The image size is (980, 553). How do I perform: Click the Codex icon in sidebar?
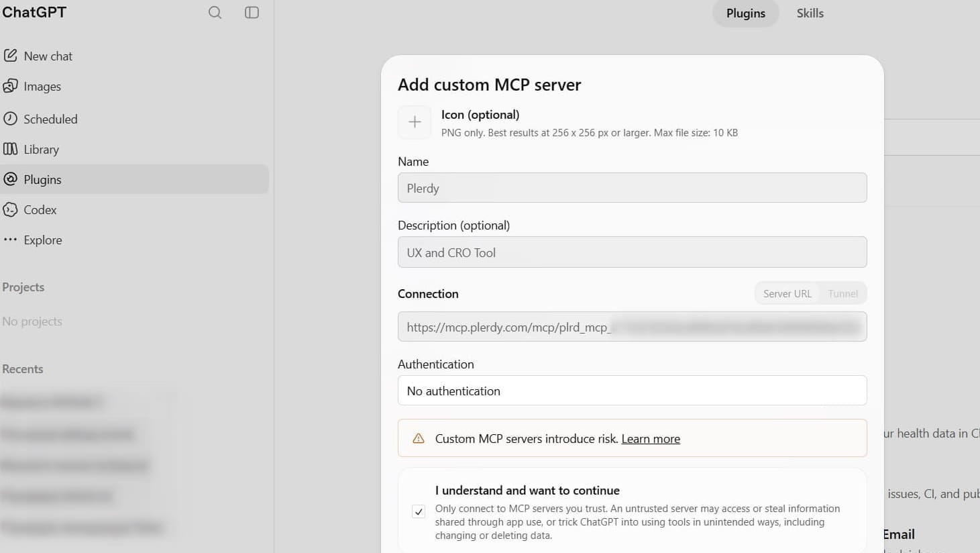click(x=10, y=209)
